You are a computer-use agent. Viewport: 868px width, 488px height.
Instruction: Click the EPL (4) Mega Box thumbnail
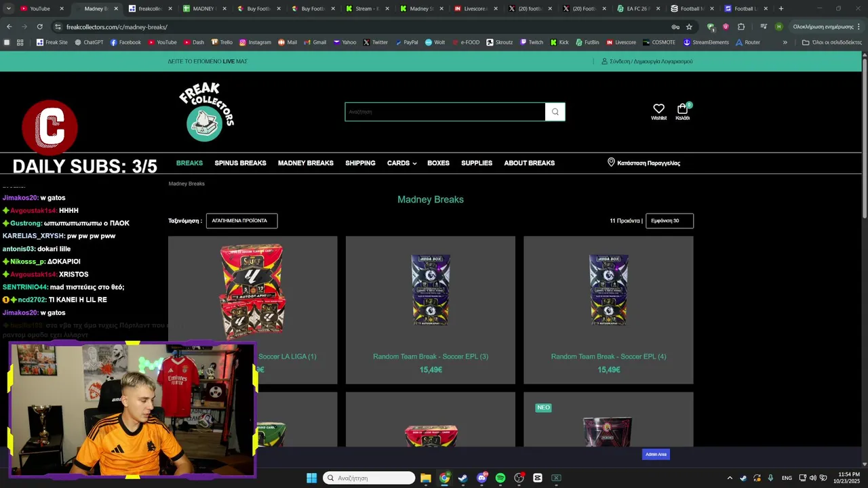click(x=608, y=290)
